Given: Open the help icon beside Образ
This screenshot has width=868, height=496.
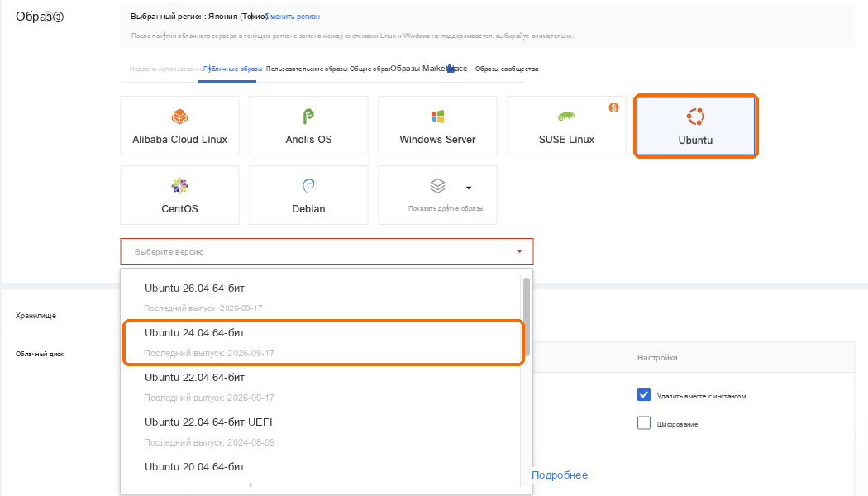Looking at the screenshot, I should click(x=58, y=17).
